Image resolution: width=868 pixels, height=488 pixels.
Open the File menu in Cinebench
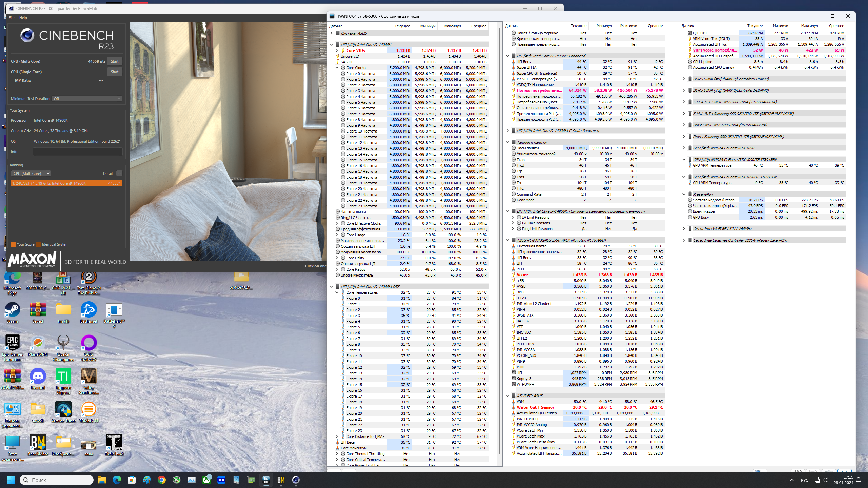point(12,18)
